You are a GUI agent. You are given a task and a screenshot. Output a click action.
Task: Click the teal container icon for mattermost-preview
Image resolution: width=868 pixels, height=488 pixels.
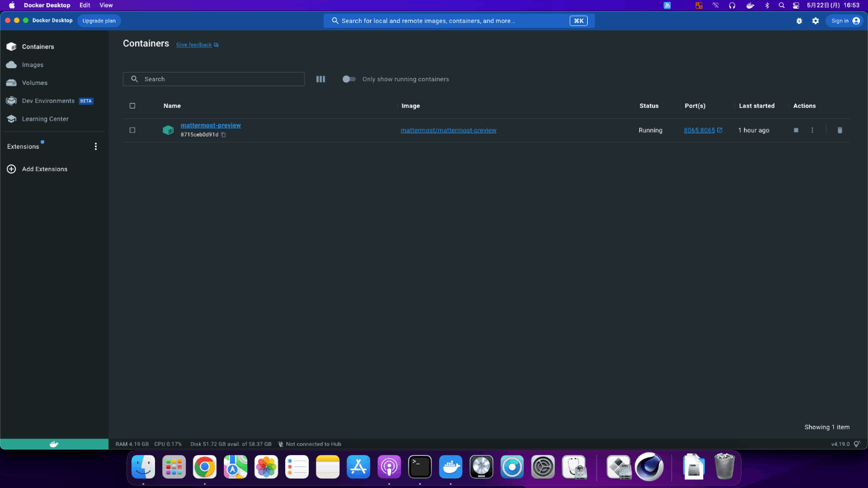coord(168,130)
